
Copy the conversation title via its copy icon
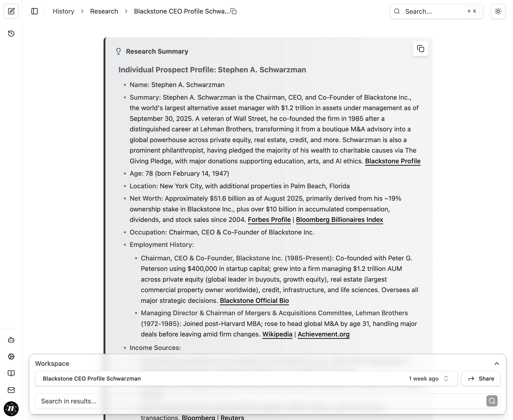[234, 11]
